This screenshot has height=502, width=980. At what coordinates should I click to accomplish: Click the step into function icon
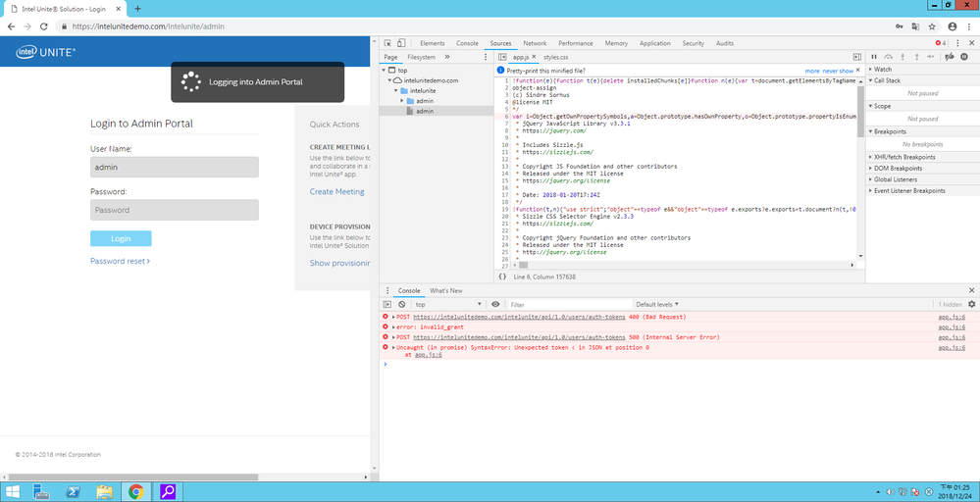903,57
